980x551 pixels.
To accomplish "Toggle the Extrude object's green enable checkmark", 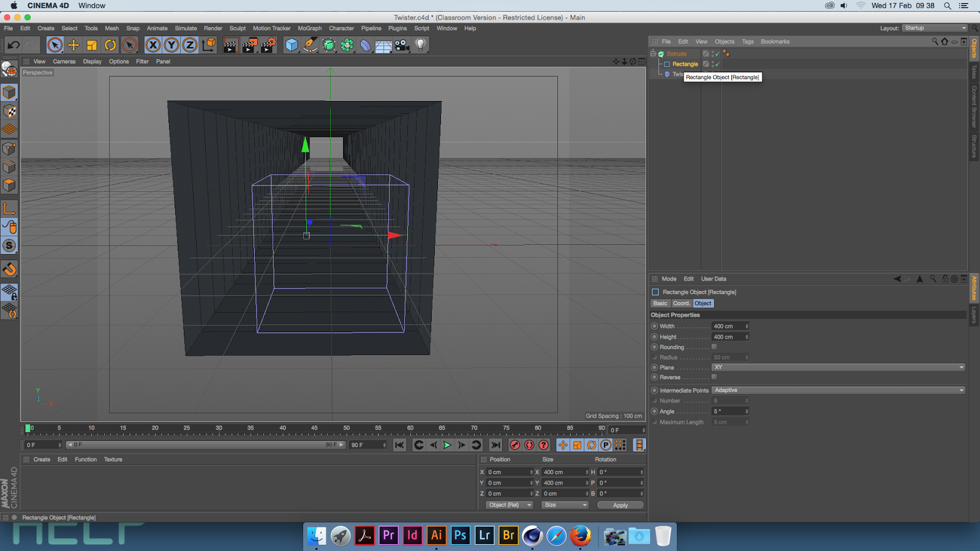I will tap(717, 54).
